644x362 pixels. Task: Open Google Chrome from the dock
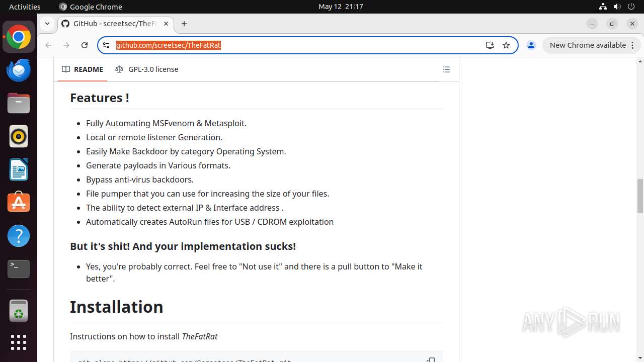[x=19, y=37]
